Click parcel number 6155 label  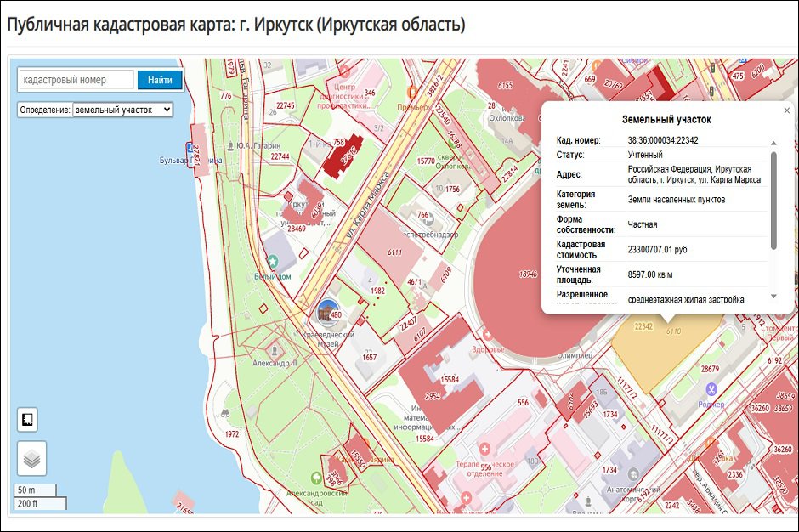[x=505, y=85]
